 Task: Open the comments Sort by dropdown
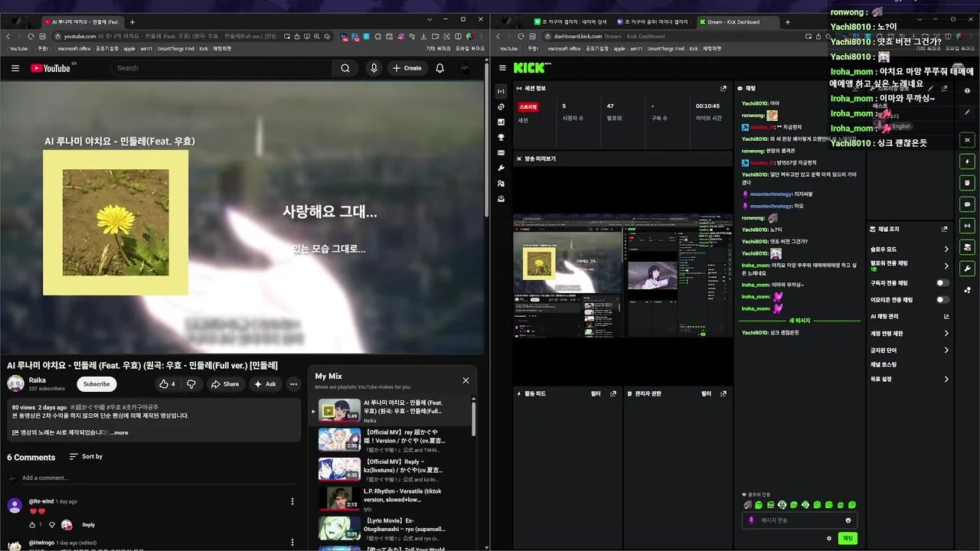(x=86, y=457)
